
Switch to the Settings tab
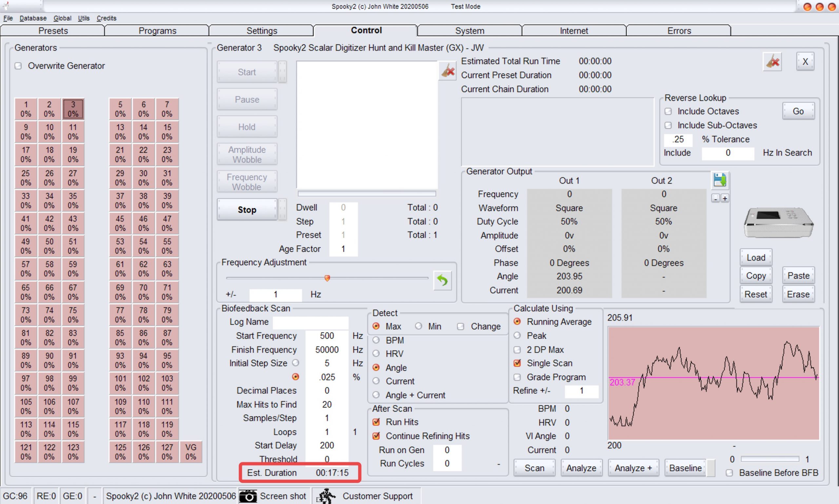(x=262, y=30)
